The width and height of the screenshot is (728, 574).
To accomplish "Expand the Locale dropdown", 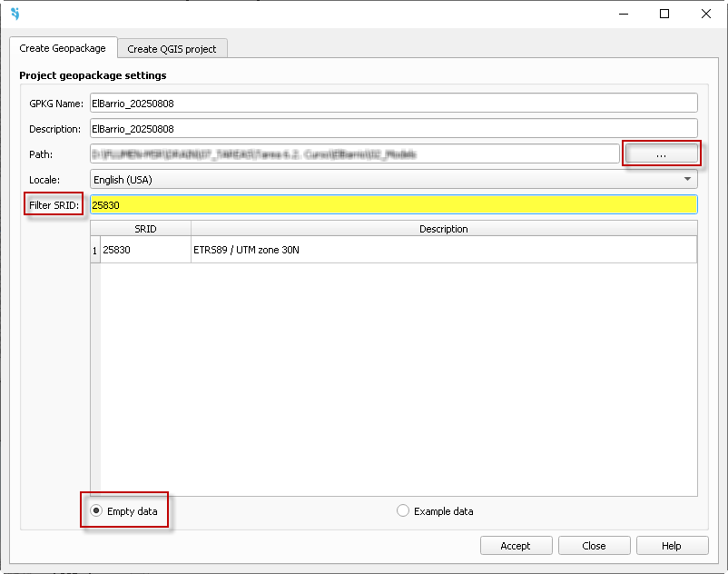I will click(393, 180).
